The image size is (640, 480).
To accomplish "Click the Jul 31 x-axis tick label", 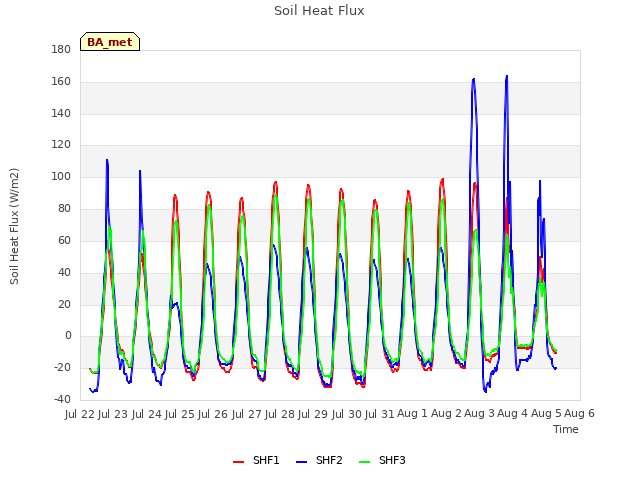I will pyautogui.click(x=380, y=414).
